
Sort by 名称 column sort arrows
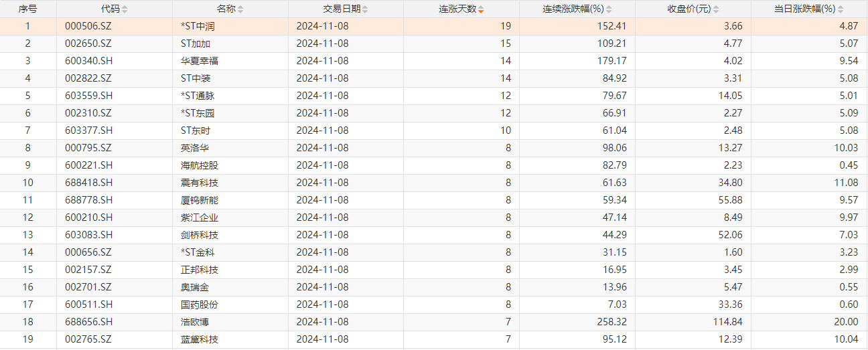(240, 9)
